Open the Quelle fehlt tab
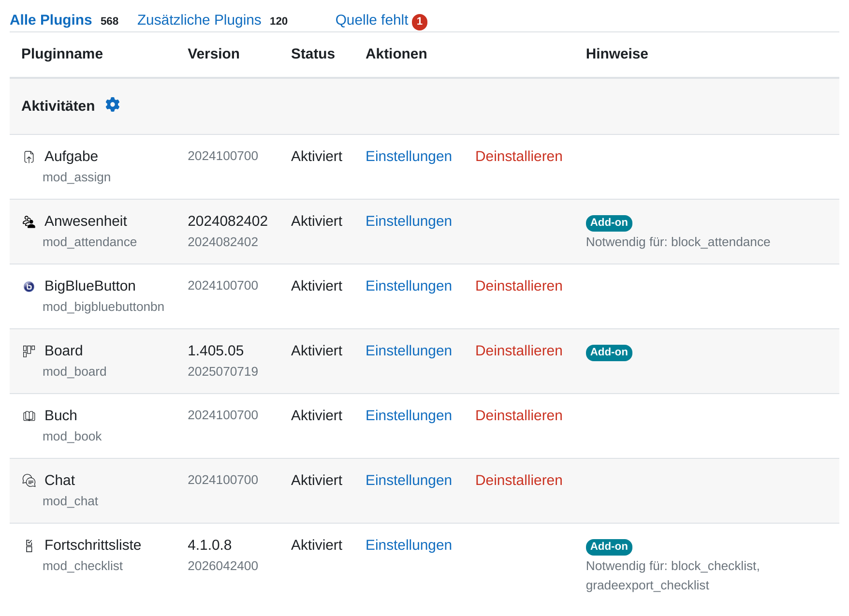 (x=372, y=20)
